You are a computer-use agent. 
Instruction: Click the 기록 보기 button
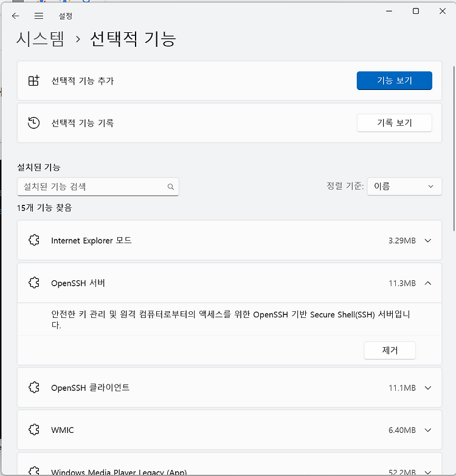tap(395, 123)
